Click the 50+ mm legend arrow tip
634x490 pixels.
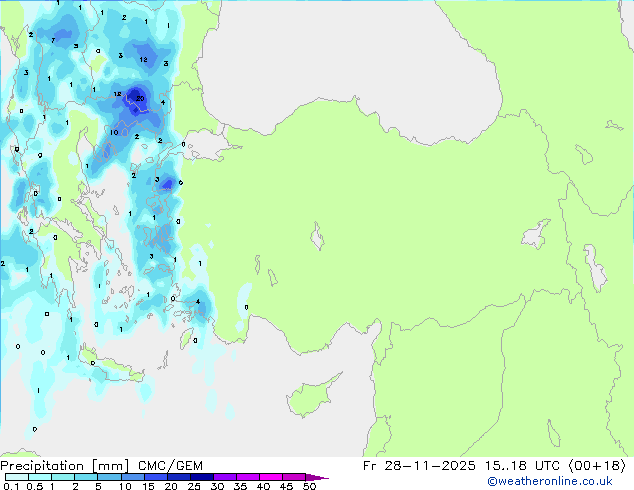317,477
